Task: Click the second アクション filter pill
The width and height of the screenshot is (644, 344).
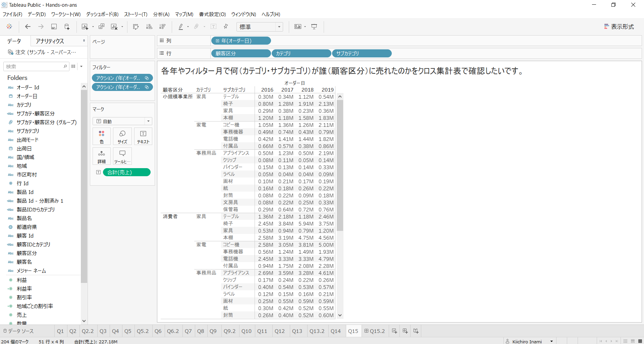Action: (x=122, y=87)
